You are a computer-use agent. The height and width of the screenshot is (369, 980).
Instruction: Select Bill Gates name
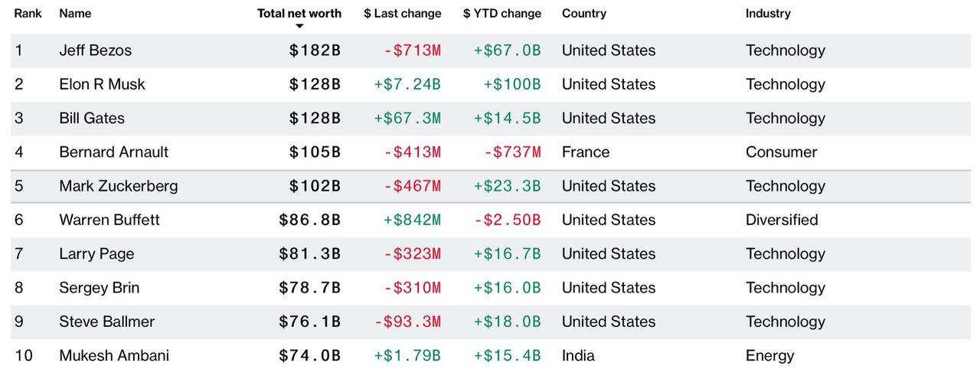[92, 118]
